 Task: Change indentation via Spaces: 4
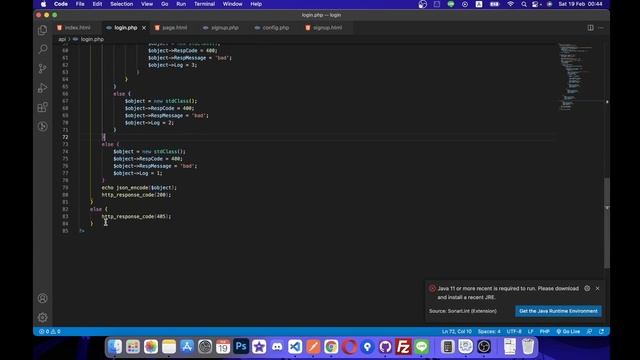click(489, 331)
